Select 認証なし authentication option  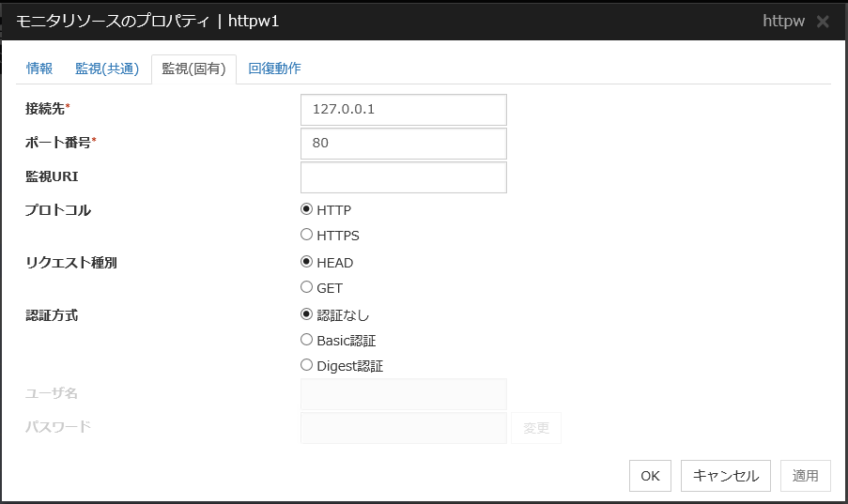[307, 315]
